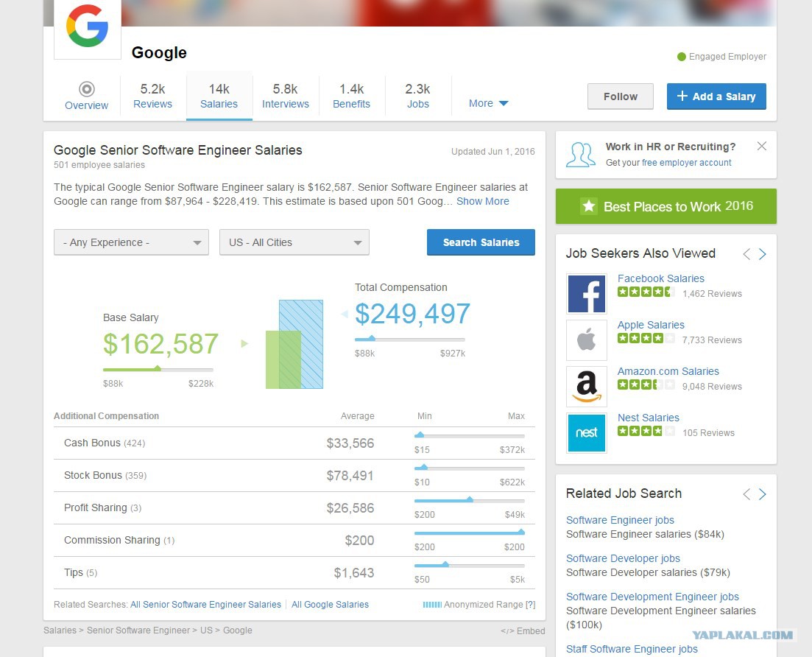Click the Embed link
The image size is (812, 657).
[523, 630]
